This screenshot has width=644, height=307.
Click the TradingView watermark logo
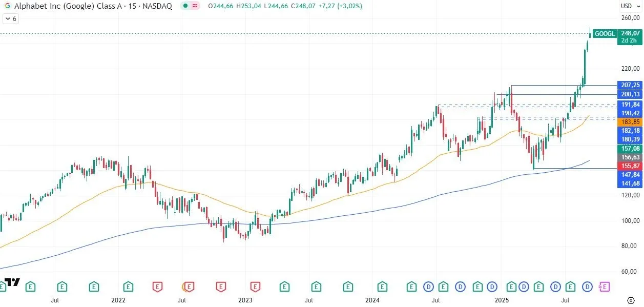click(13, 281)
